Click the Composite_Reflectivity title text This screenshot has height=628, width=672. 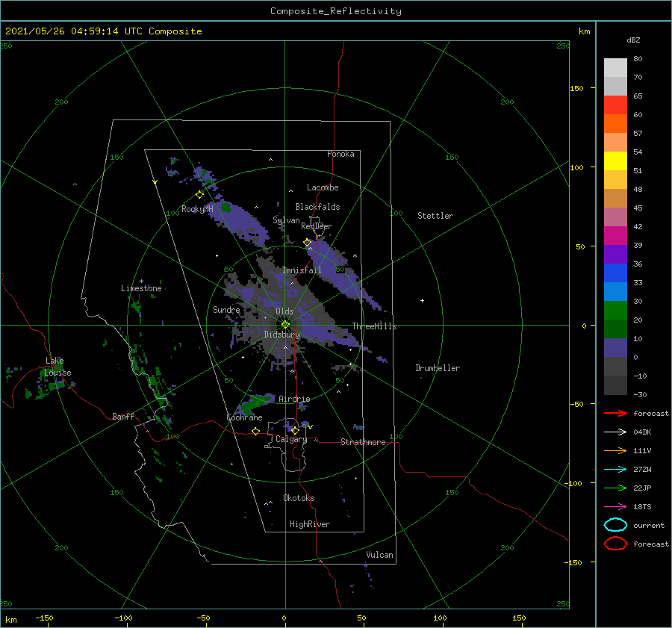336,11
